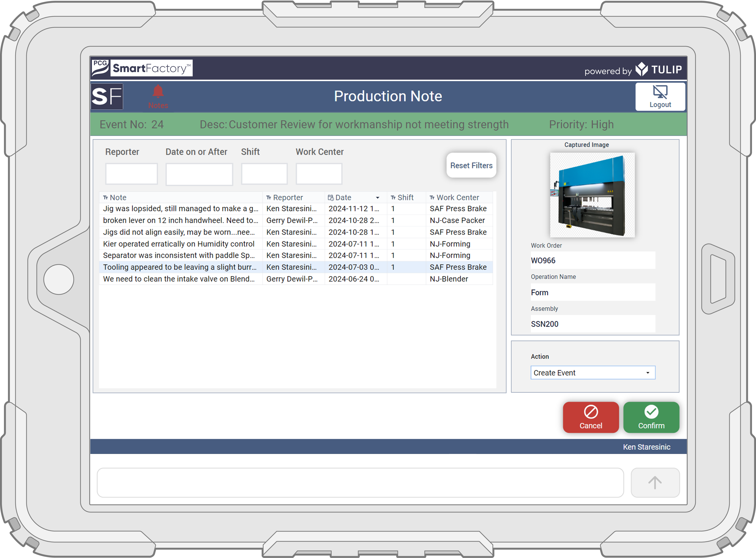Image resolution: width=756 pixels, height=558 pixels.
Task: Click the captured press brake image
Action: tap(592, 195)
